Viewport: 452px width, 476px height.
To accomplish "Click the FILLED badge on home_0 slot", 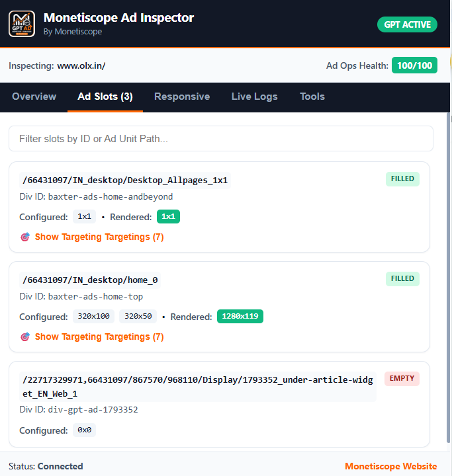I will pos(402,279).
